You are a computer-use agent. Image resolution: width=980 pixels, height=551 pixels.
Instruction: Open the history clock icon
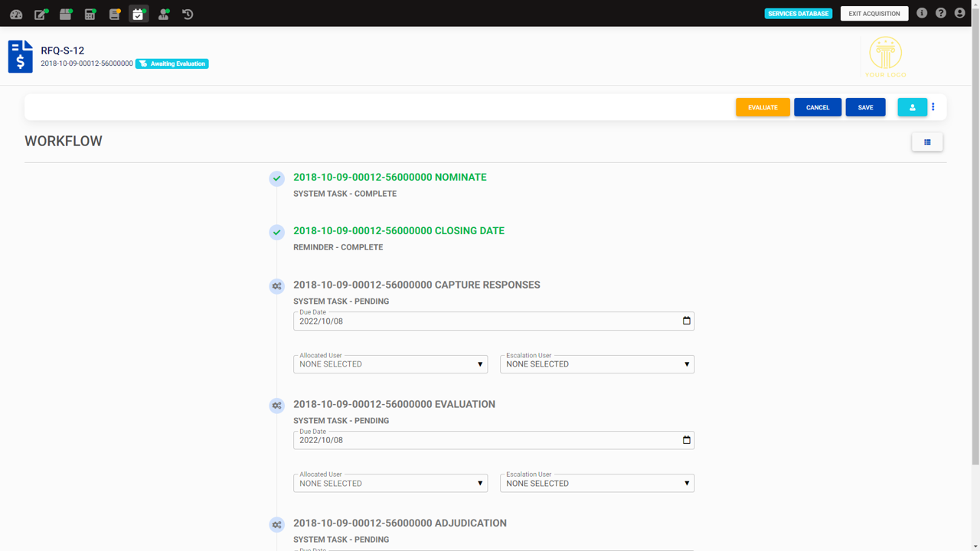point(188,14)
